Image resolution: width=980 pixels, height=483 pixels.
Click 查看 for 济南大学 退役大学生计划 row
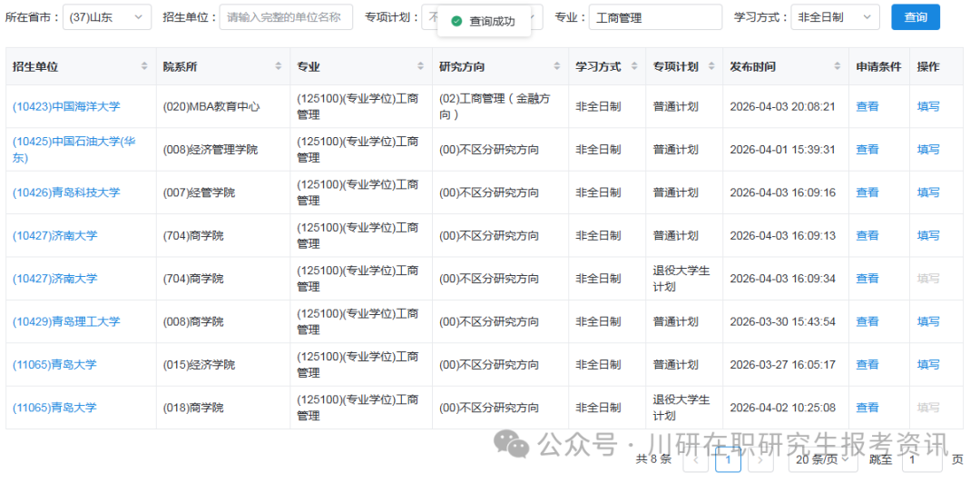point(867,279)
